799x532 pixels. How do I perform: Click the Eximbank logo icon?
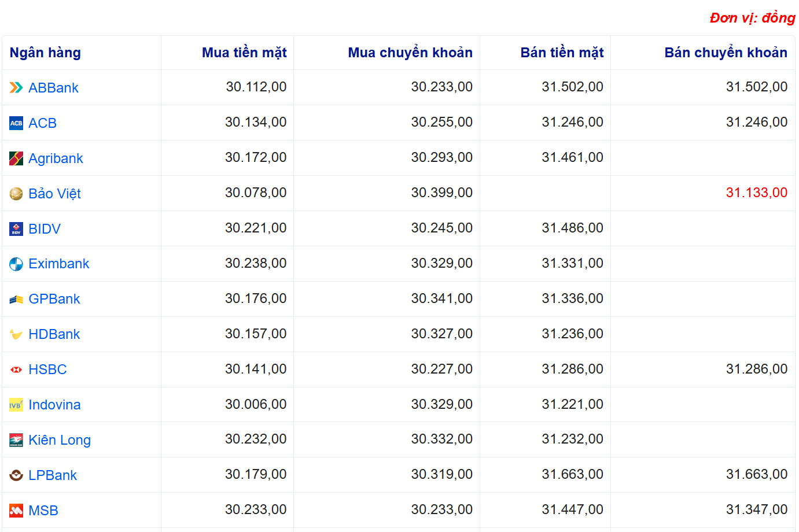[x=16, y=264]
